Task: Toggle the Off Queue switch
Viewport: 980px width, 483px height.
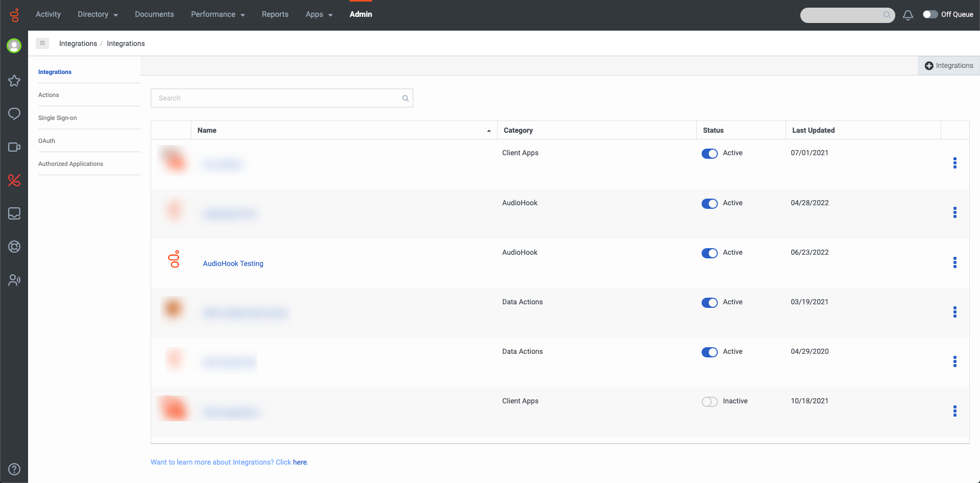Action: [x=930, y=14]
